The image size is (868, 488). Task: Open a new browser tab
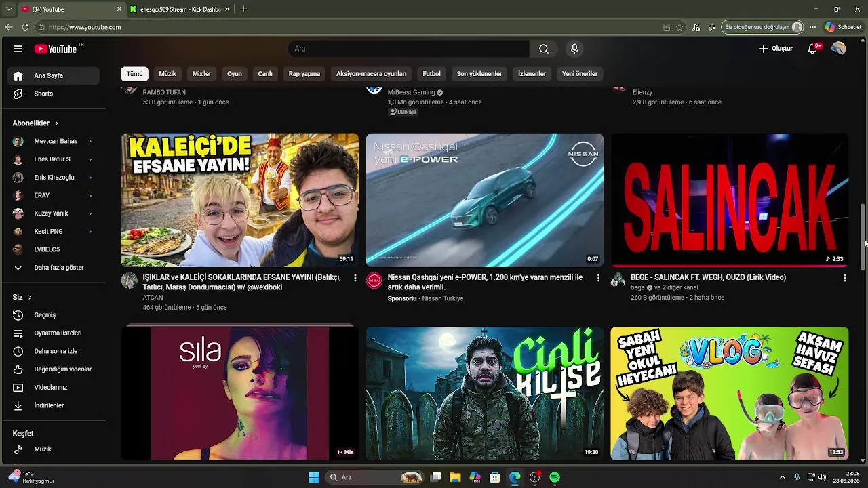pyautogui.click(x=243, y=9)
